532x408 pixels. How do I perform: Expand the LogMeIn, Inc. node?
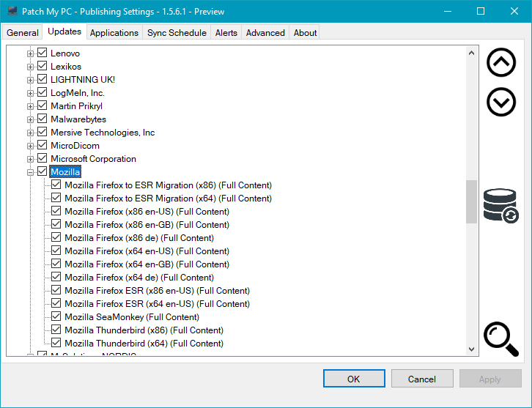click(31, 93)
